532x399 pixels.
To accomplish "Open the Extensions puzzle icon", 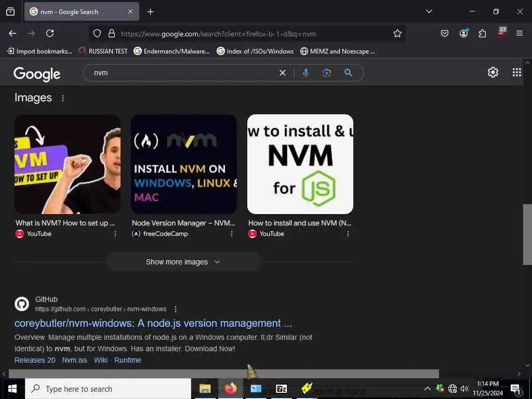I will click(482, 33).
